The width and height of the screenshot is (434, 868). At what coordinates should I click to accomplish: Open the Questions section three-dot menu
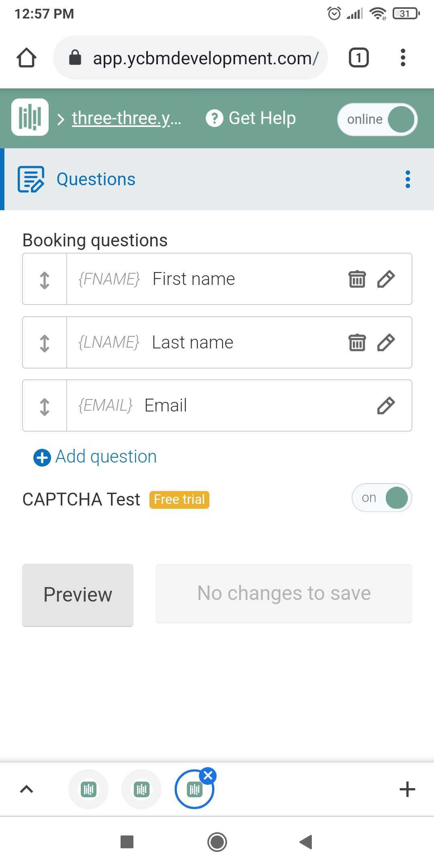pos(408,179)
